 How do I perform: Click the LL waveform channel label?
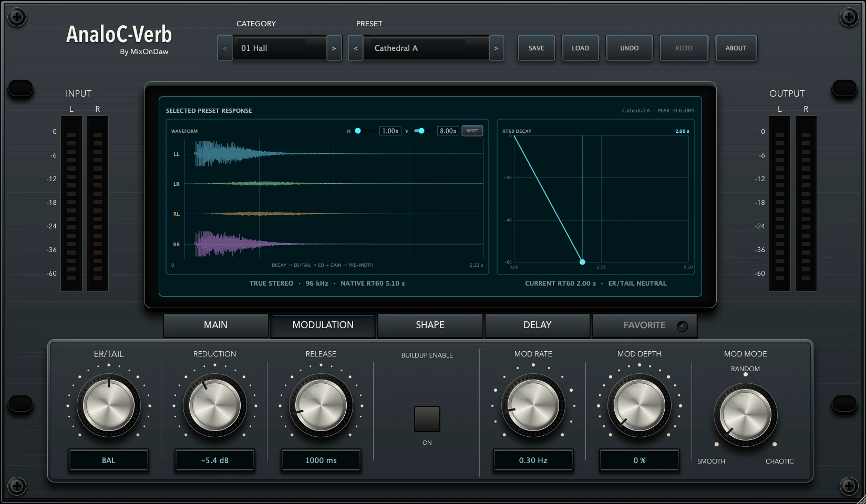[177, 154]
